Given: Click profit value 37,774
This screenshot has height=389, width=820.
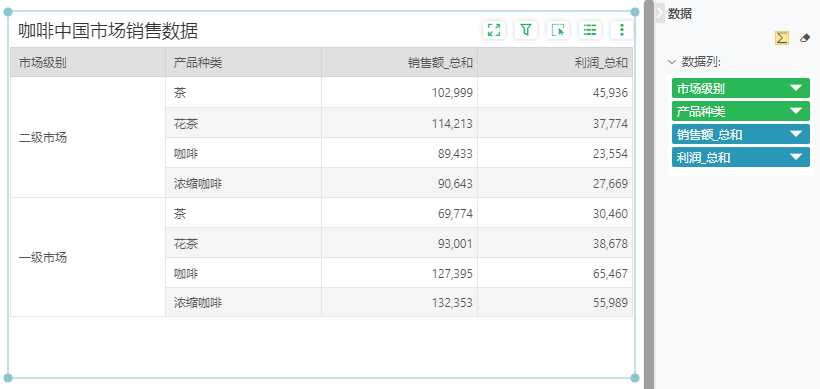Looking at the screenshot, I should click(x=611, y=123).
